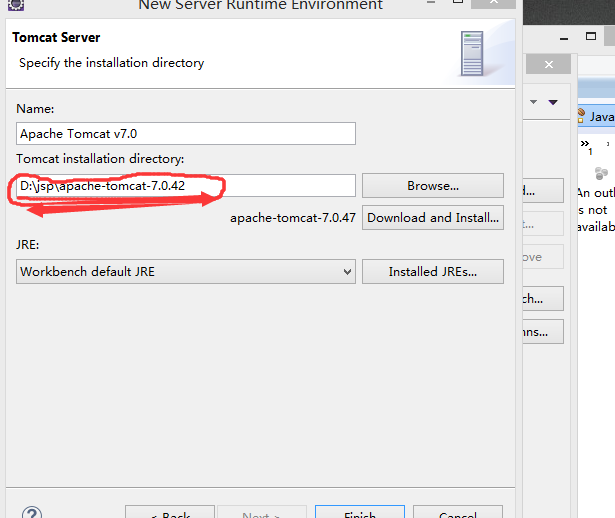Minimize the New Server Runtime Environment dialog

pyautogui.click(x=431, y=2)
